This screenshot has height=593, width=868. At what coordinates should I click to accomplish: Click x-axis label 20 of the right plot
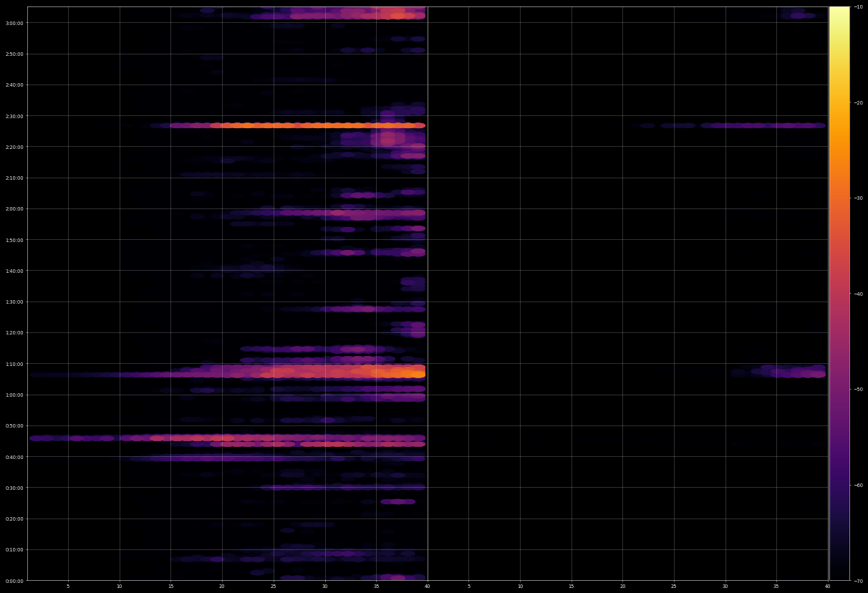point(623,587)
